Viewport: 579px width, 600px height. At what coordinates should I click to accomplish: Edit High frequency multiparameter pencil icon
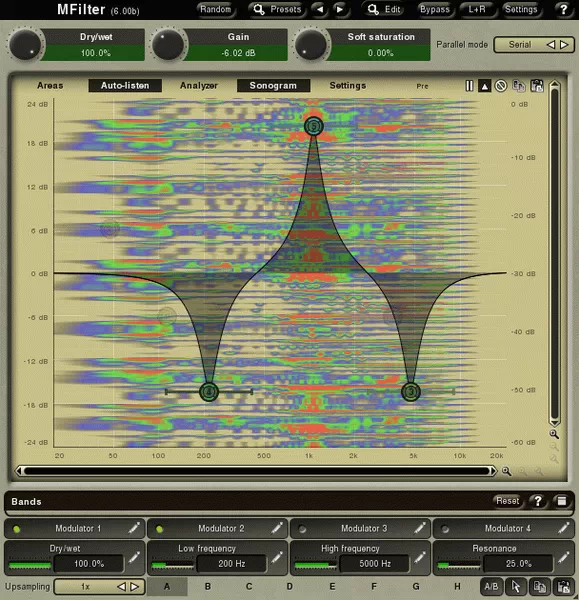pos(419,558)
